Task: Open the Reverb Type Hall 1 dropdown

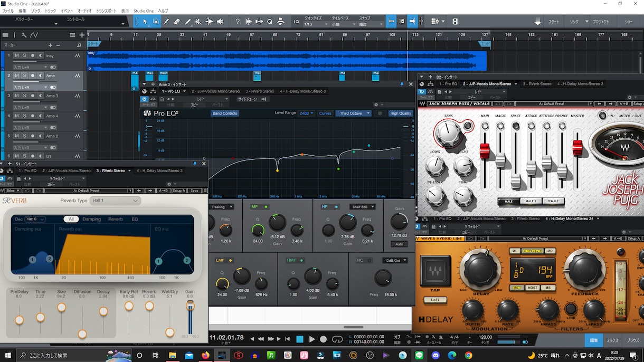Action: coord(115,201)
